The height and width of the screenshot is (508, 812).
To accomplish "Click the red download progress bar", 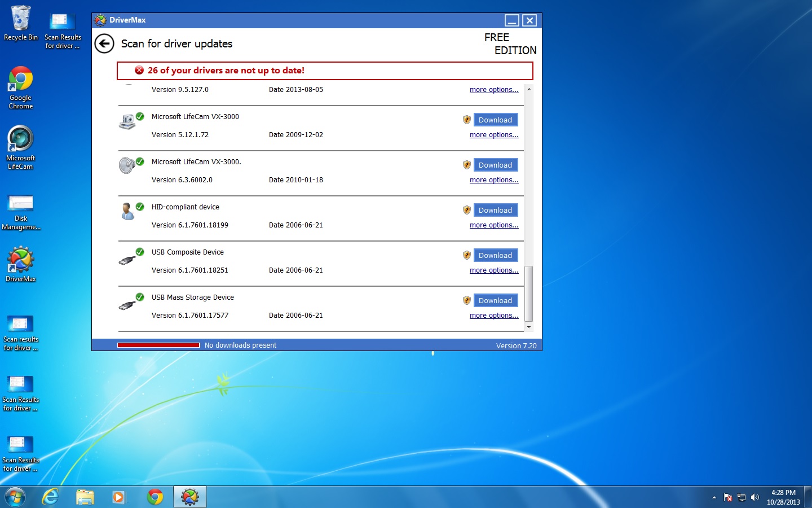I will coord(158,345).
